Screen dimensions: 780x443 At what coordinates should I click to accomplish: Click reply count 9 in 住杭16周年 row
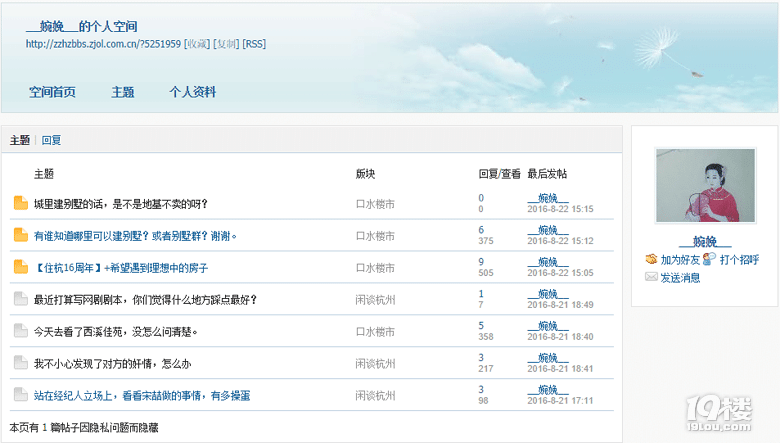pos(481,262)
